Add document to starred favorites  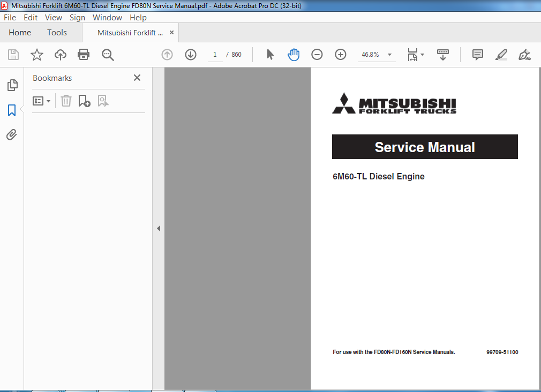pos(37,55)
